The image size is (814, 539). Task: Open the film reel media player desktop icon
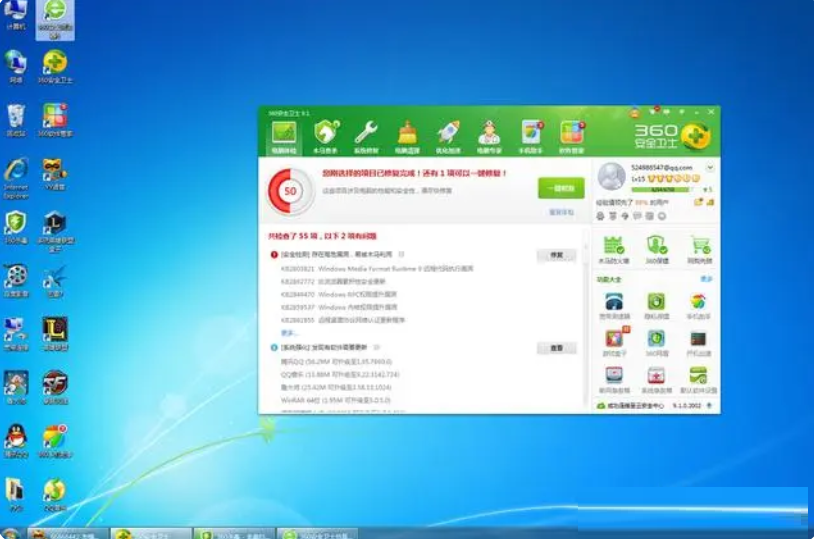[16, 281]
